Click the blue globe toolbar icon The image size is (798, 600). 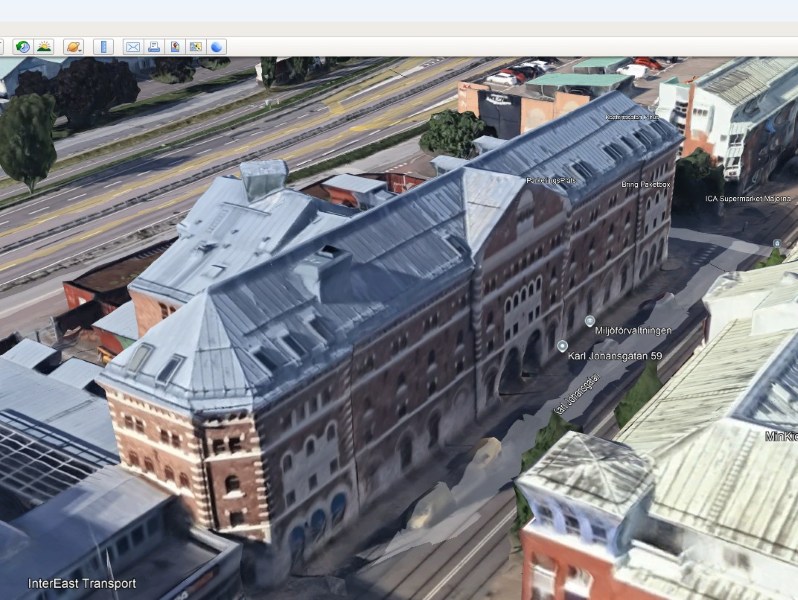pos(217,47)
